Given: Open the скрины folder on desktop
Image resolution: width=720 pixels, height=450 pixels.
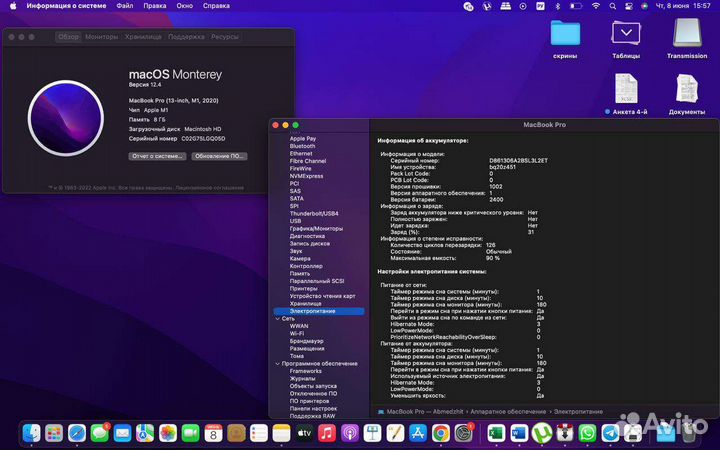Looking at the screenshot, I should pyautogui.click(x=565, y=39).
